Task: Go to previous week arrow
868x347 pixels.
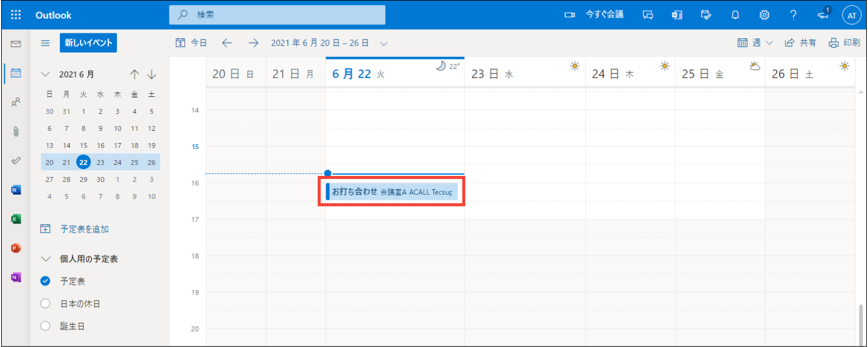Action: coord(227,43)
